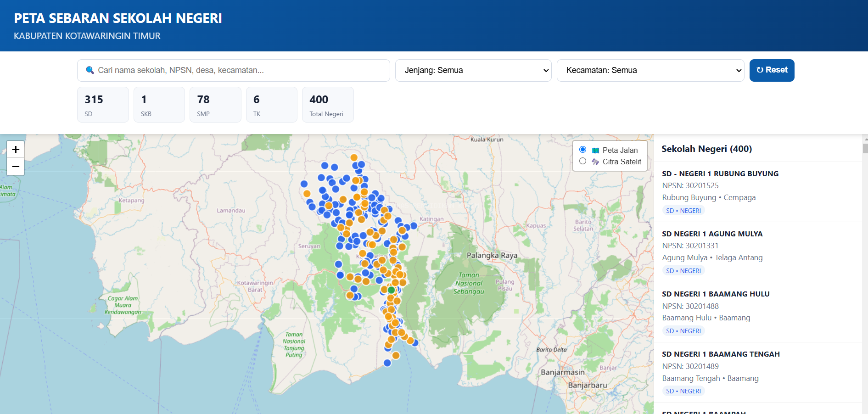The width and height of the screenshot is (868, 414).
Task: Click the SD • NEGERI tag under Agung Mulya
Action: tap(683, 271)
